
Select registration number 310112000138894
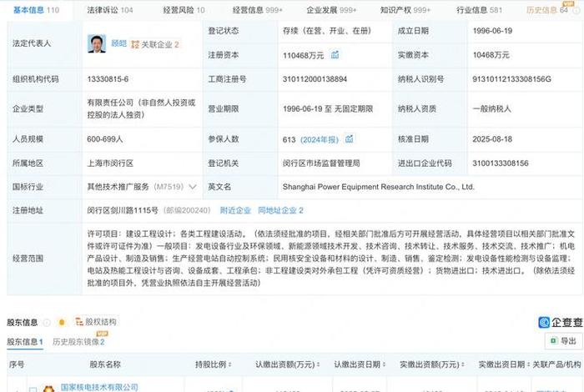point(315,79)
